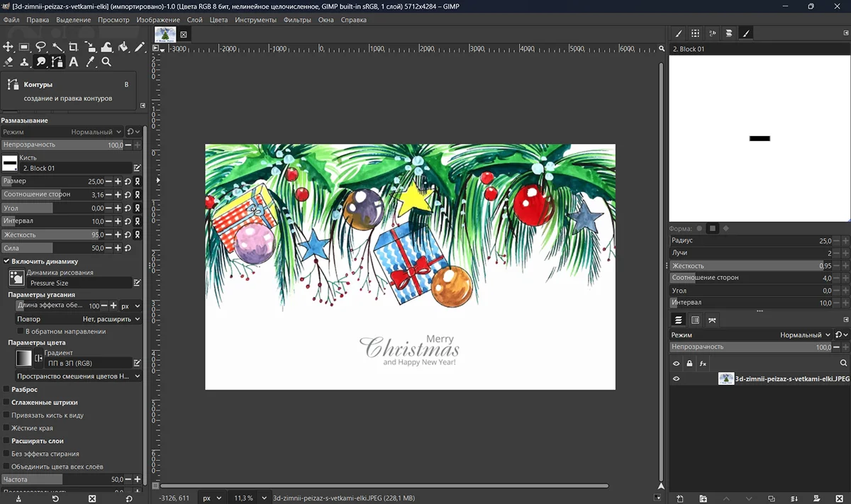Tick the 'Жёсткие края' checkbox
Image resolution: width=851 pixels, height=504 pixels.
(6, 428)
